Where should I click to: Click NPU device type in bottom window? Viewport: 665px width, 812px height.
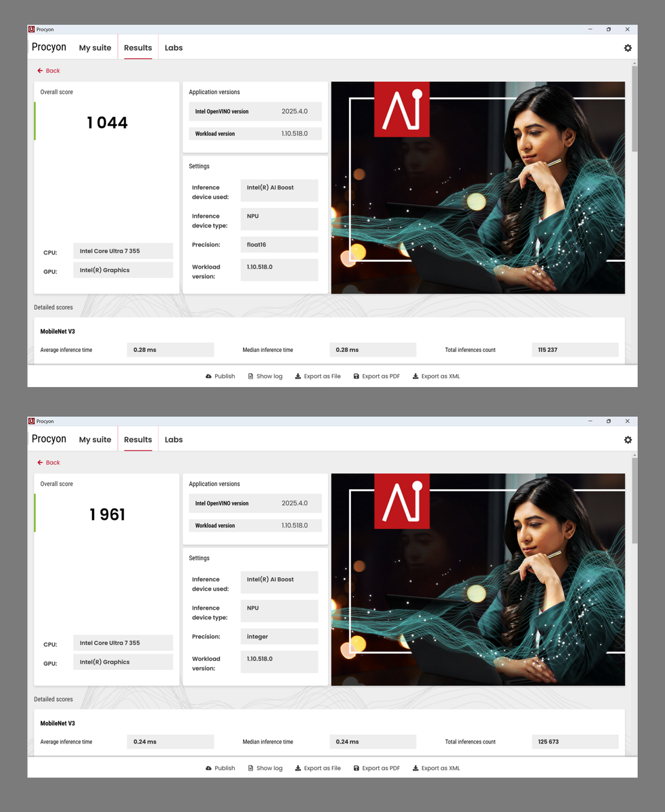point(279,611)
